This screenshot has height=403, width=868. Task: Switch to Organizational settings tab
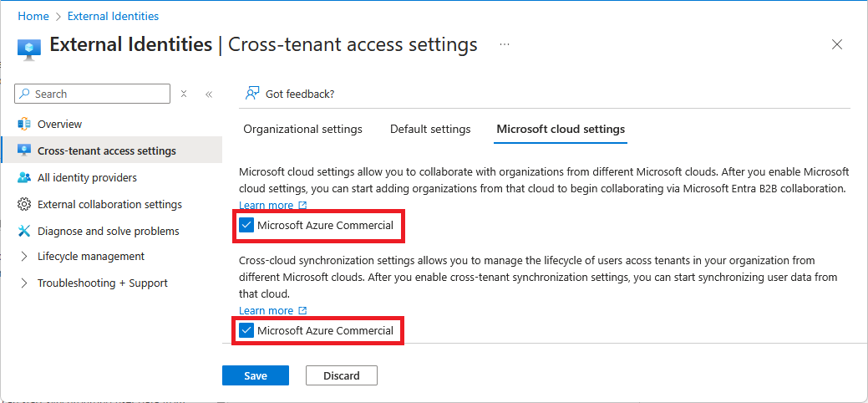tap(302, 129)
